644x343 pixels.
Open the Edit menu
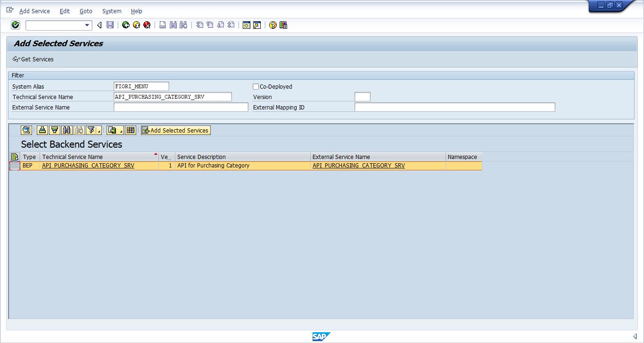[x=65, y=11]
